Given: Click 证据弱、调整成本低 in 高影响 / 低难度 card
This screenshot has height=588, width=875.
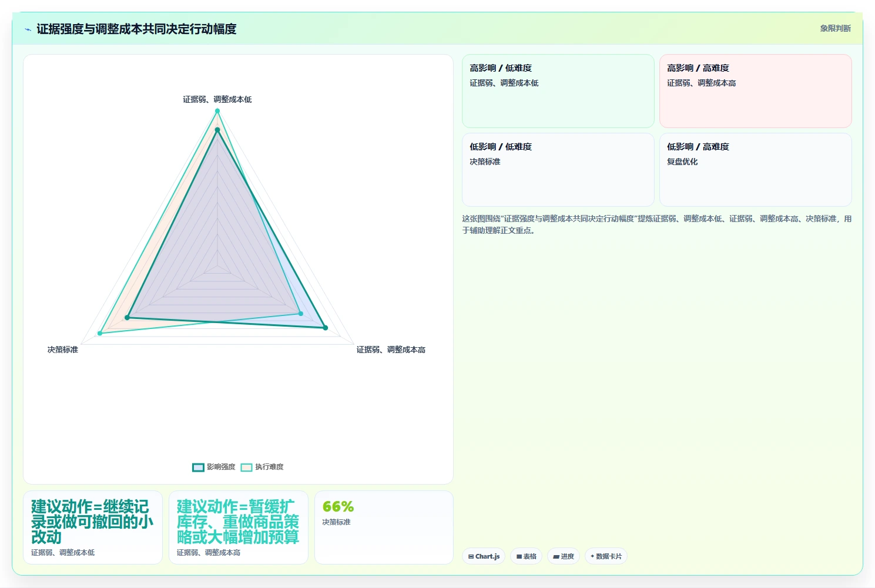Looking at the screenshot, I should click(x=504, y=83).
